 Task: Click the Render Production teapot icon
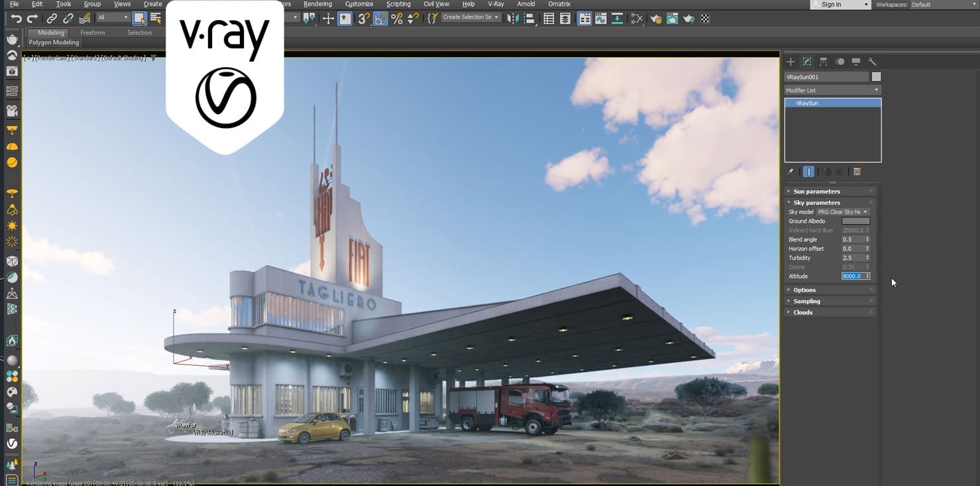point(689,19)
